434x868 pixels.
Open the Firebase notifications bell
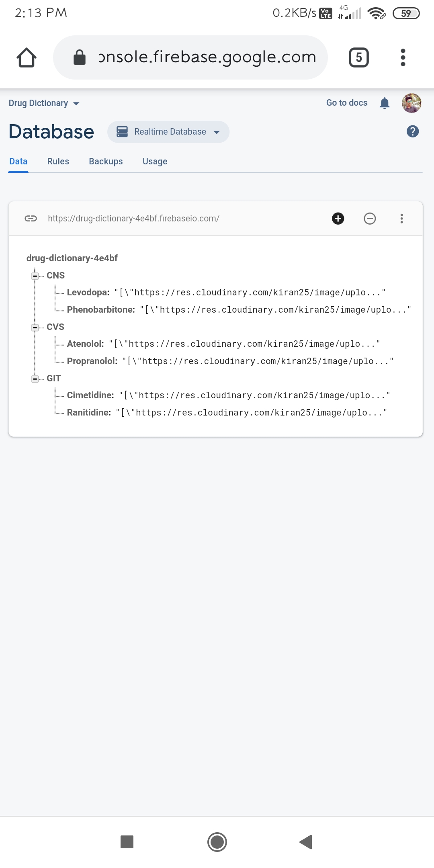(x=385, y=103)
